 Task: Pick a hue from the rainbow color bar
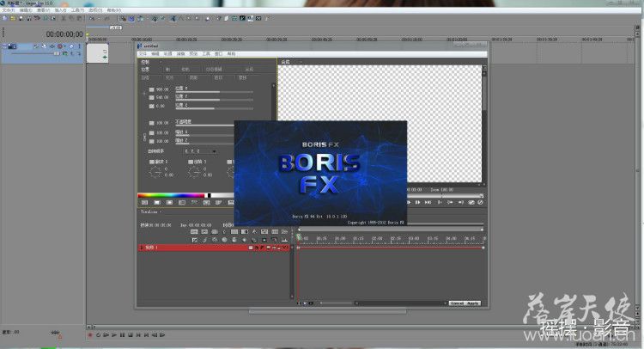click(171, 195)
